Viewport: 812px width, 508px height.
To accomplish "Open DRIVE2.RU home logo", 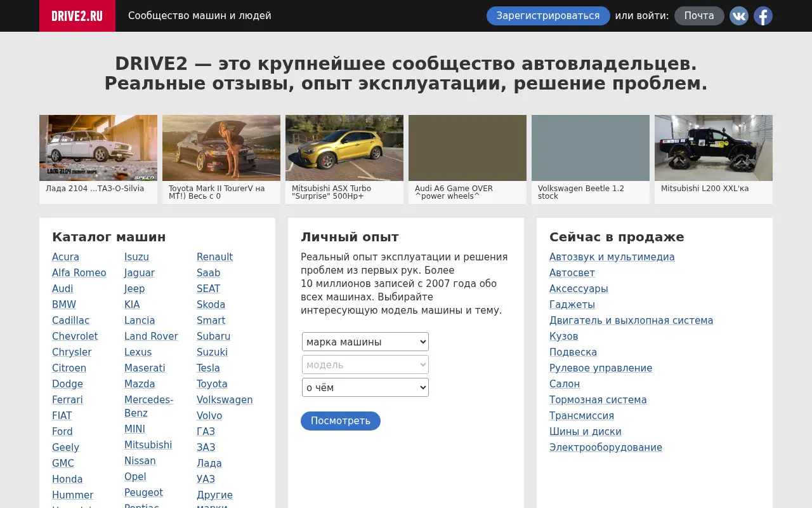I will point(77,16).
